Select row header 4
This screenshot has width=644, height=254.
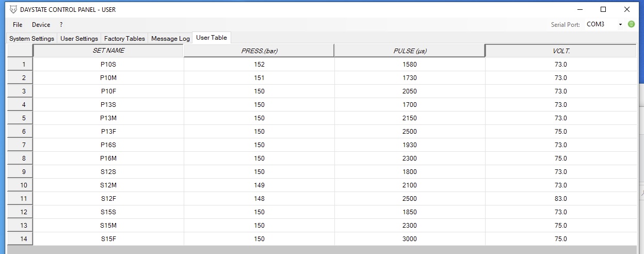pos(20,105)
